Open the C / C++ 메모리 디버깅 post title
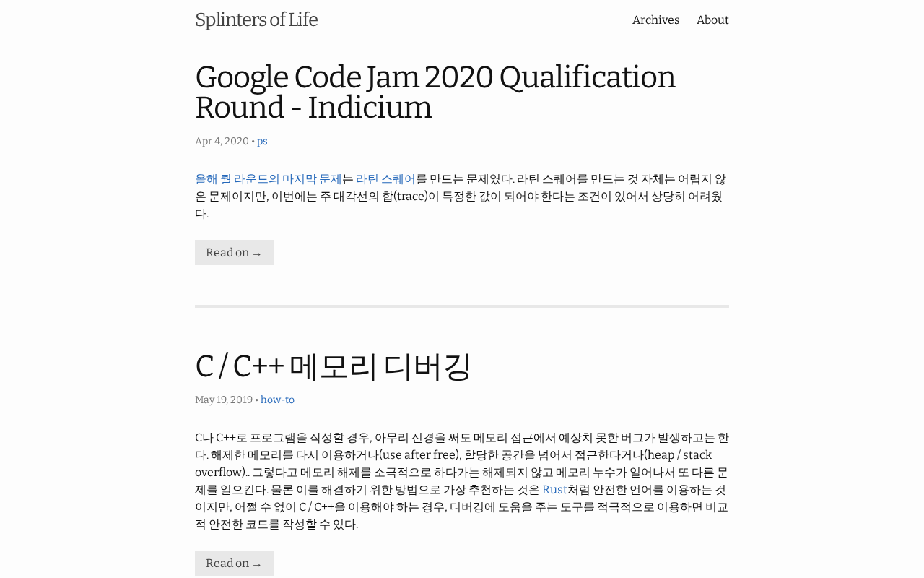Viewport: 924px width, 578px height. 333,366
